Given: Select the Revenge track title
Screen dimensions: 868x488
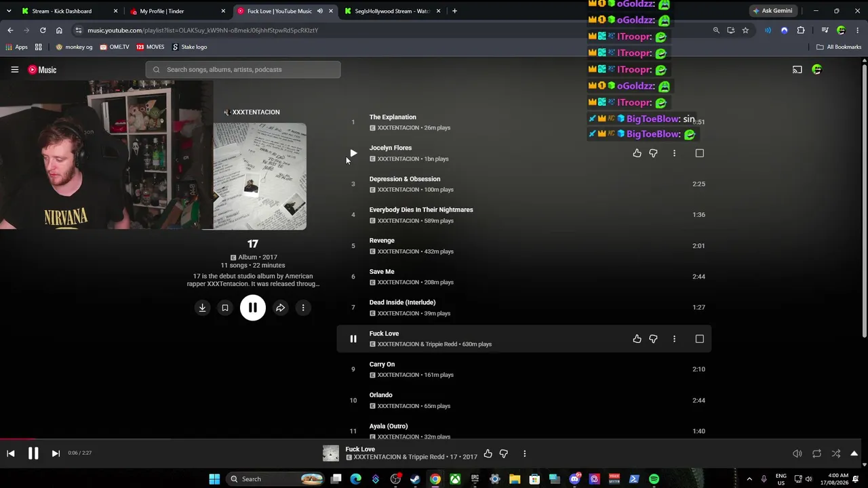Looking at the screenshot, I should pos(382,241).
